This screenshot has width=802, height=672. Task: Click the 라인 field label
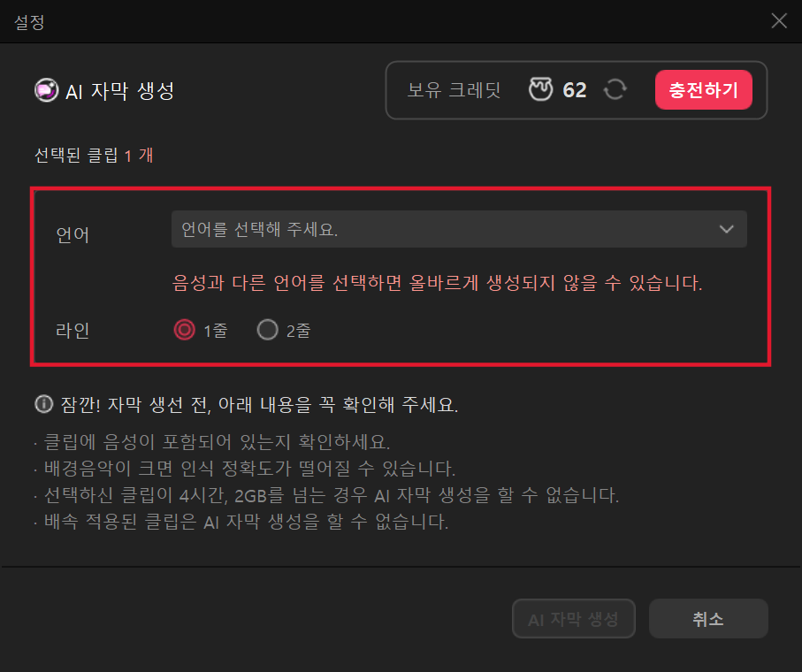click(73, 331)
